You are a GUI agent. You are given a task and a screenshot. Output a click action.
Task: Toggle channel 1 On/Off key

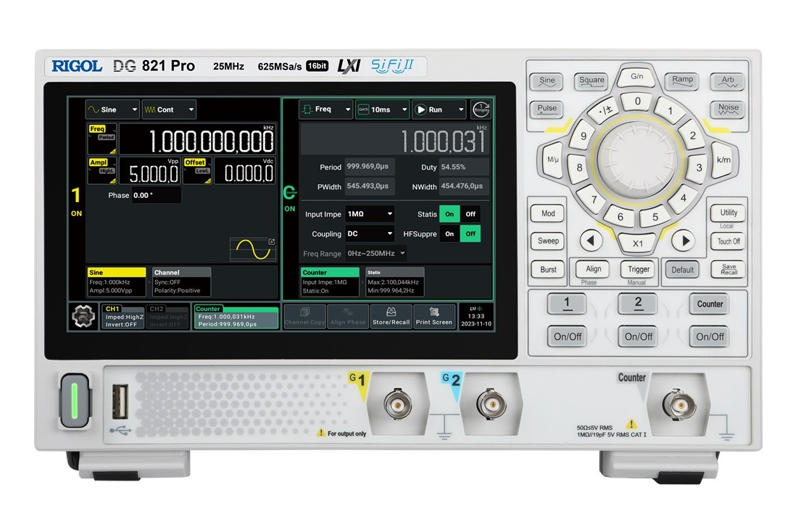(568, 336)
